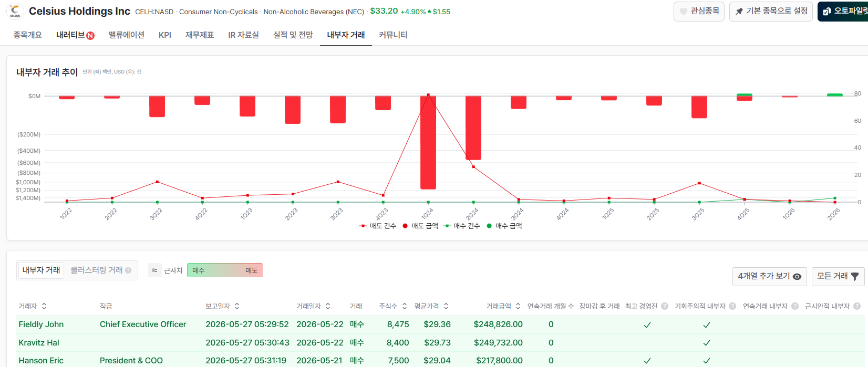Add stock to 관심종목 watchlist
The width and height of the screenshot is (868, 367).
[x=699, y=11]
